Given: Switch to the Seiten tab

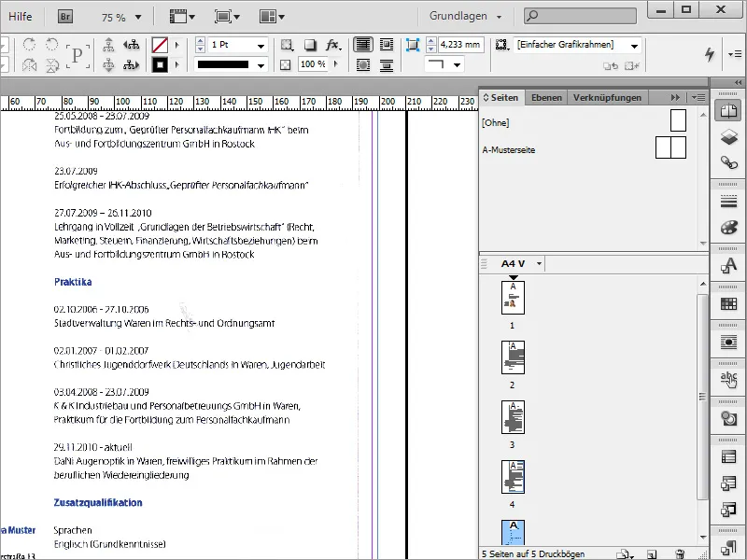Looking at the screenshot, I should (501, 98).
